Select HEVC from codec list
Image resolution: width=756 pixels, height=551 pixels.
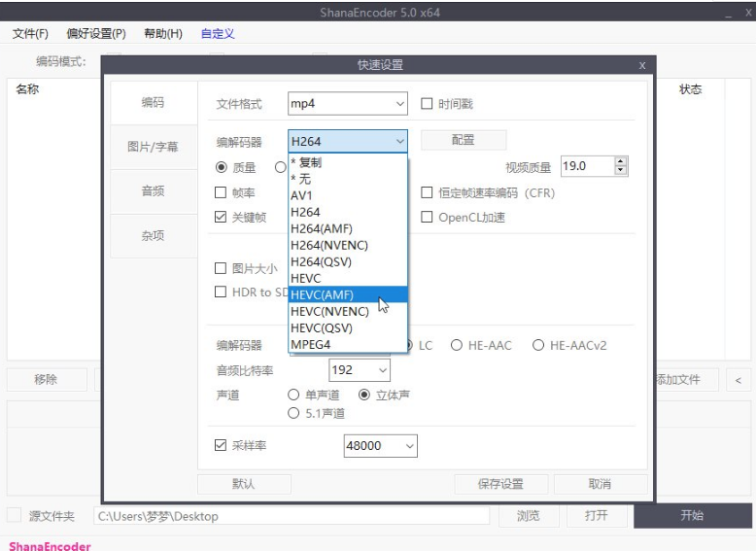pyautogui.click(x=348, y=278)
